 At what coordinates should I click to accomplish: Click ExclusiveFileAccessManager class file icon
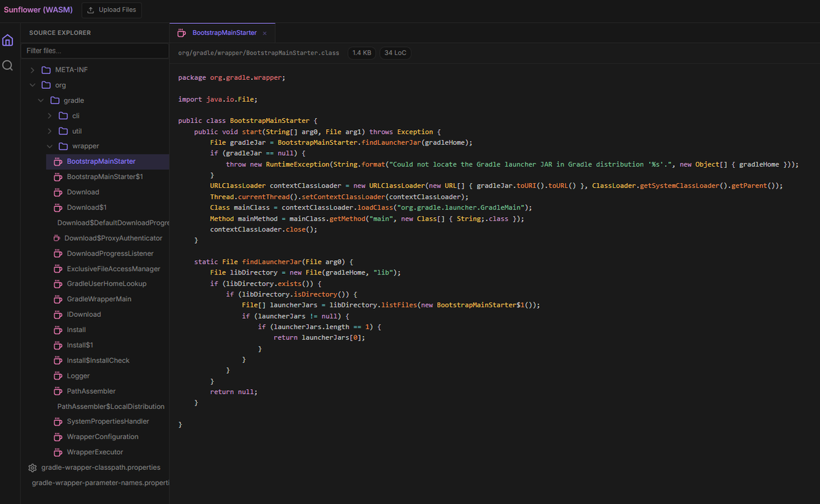point(58,268)
